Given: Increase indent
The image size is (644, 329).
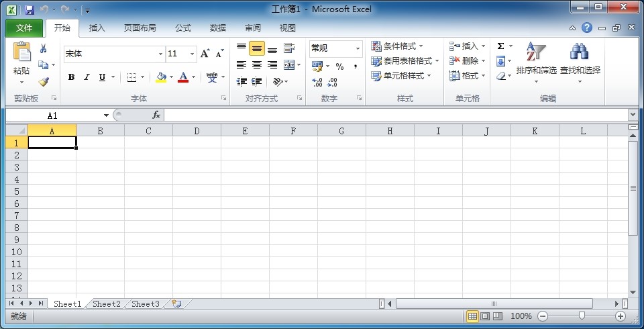Looking at the screenshot, I should [x=257, y=81].
